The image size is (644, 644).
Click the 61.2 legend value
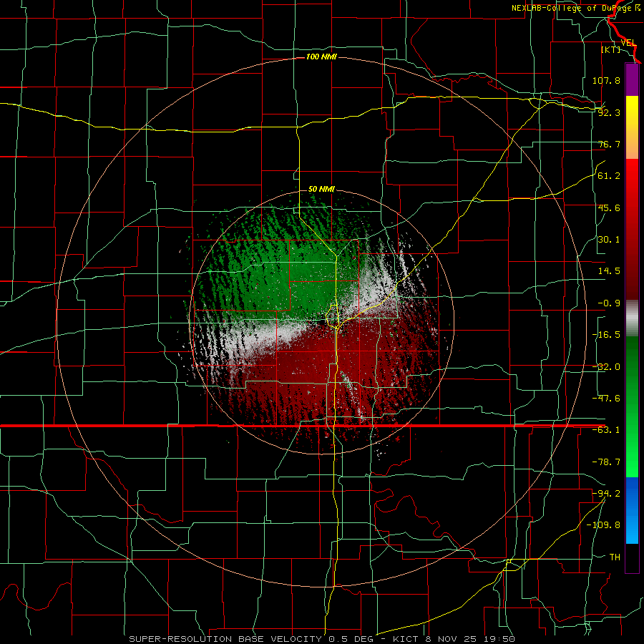pyautogui.click(x=609, y=176)
